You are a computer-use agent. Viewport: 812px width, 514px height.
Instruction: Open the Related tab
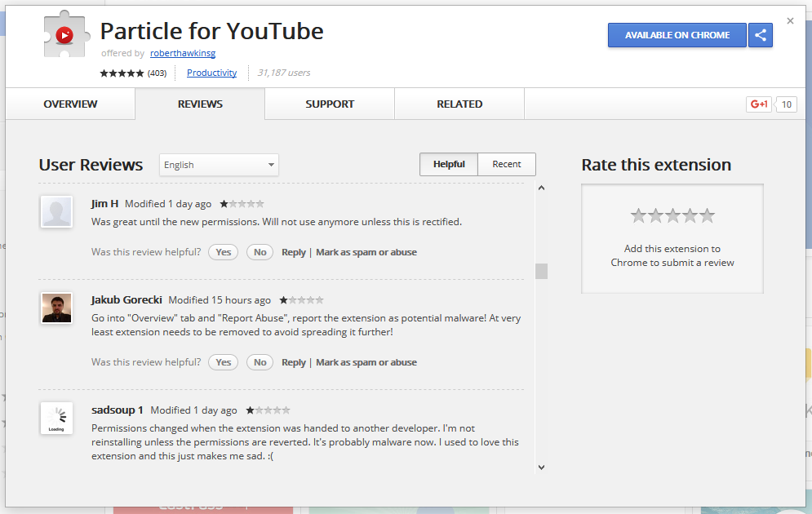(459, 104)
